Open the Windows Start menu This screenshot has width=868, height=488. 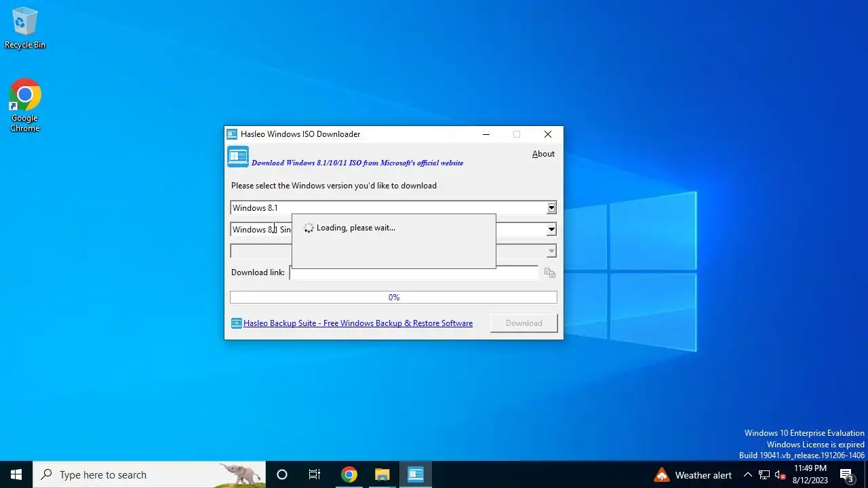(x=16, y=474)
